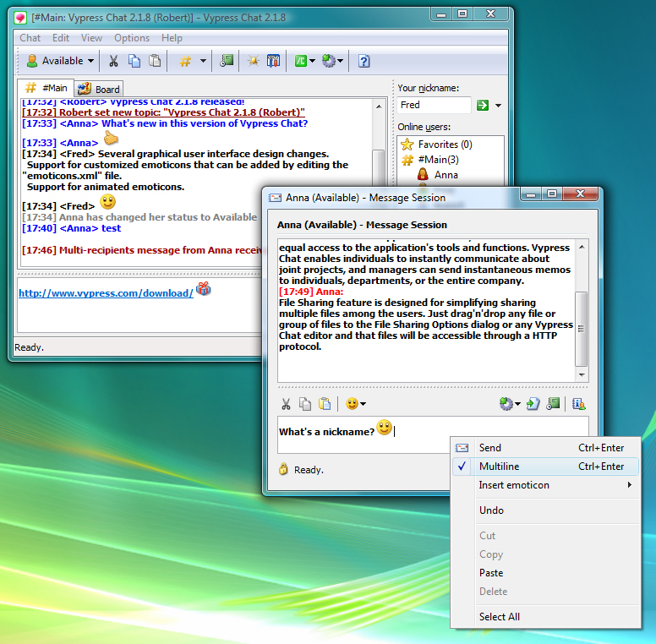Click the green message board icon in main toolbar
656x644 pixels.
click(x=227, y=61)
